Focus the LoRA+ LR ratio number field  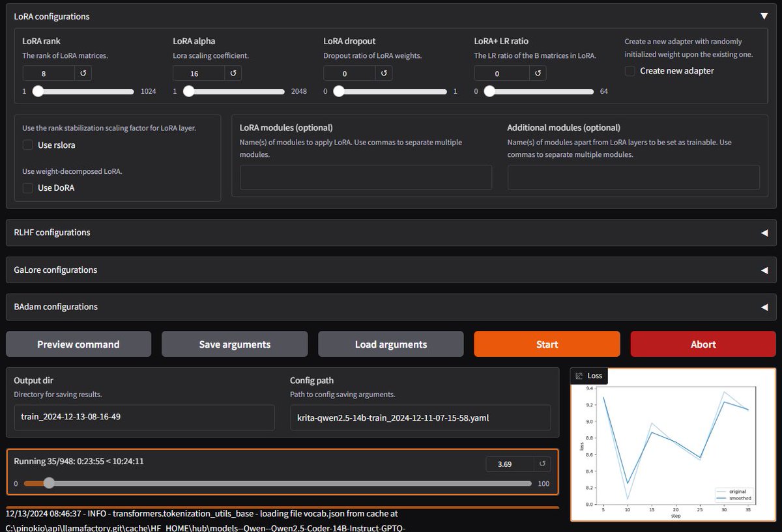502,73
